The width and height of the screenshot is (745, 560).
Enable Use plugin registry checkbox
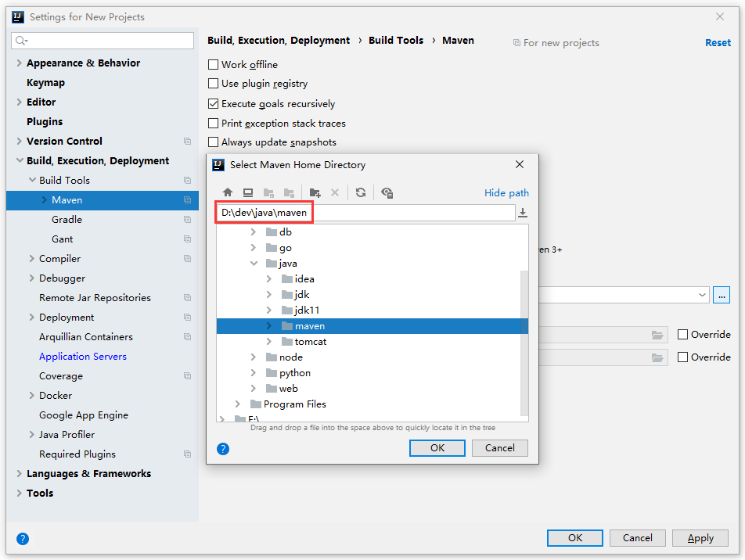click(214, 84)
